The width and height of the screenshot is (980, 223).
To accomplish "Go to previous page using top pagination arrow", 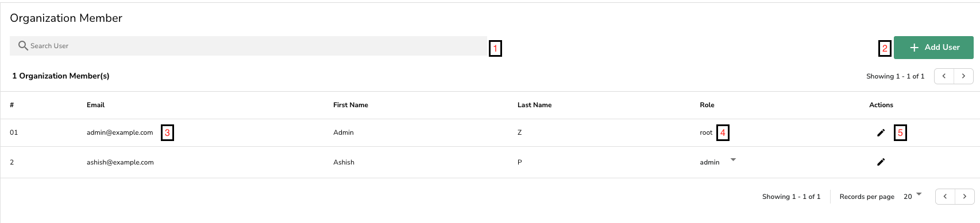I will coord(944,76).
